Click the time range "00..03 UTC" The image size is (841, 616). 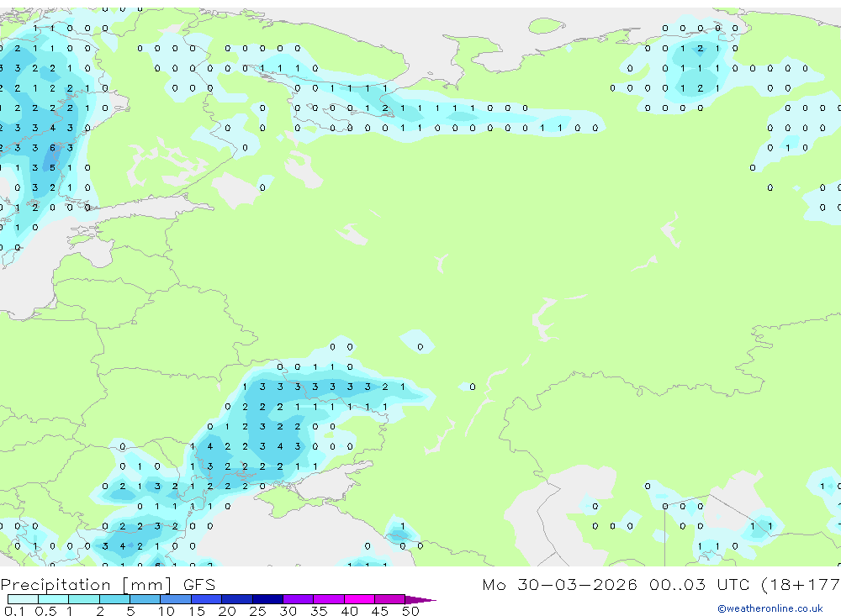click(700, 585)
